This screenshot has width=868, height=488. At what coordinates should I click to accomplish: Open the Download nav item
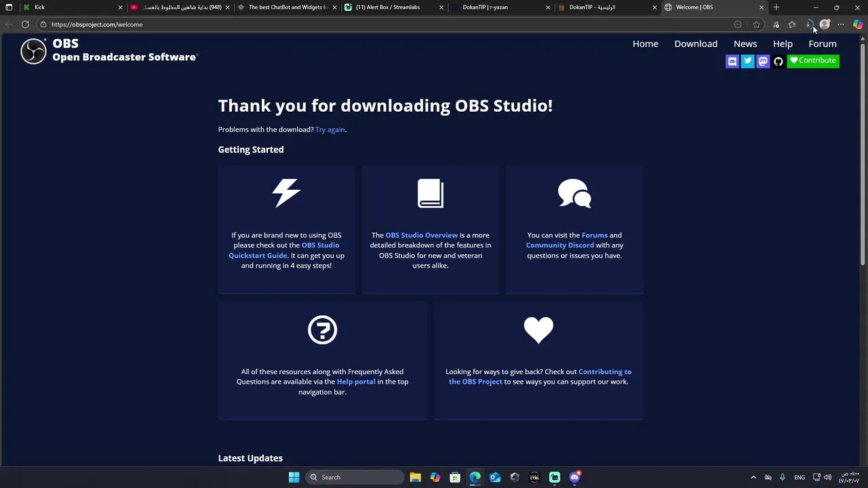[696, 43]
